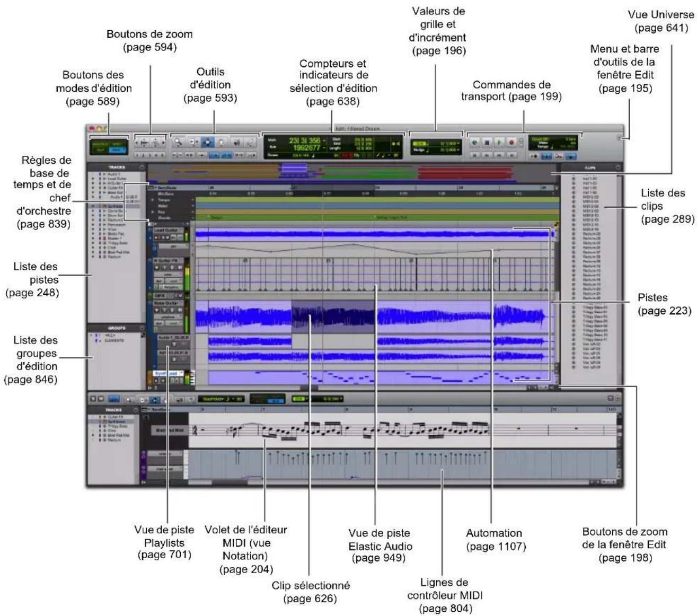The width and height of the screenshot is (697, 616).
Task: Open the pan automation lane selector under Lead Guitar
Action: [x=173, y=246]
